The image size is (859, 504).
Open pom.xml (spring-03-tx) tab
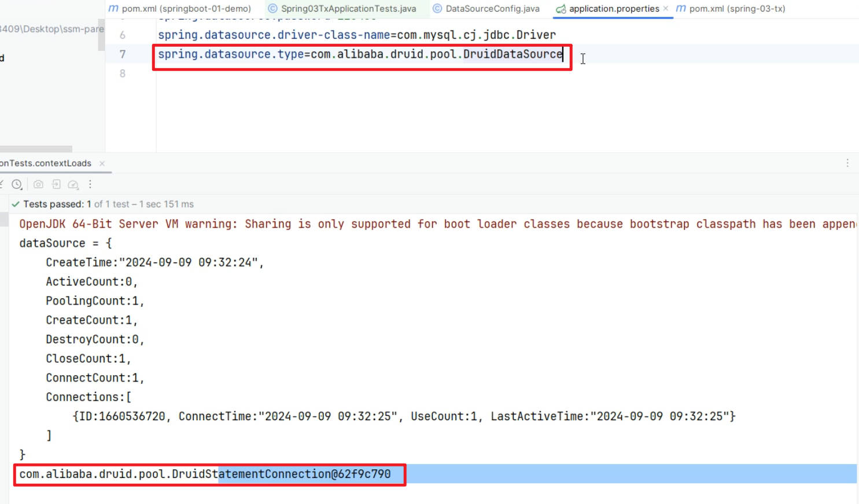coord(736,9)
